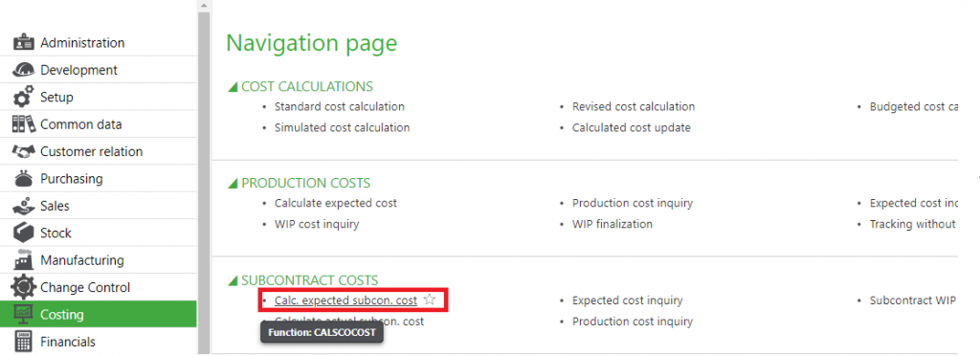
Task: Collapse the COST CALCULATIONS section
Action: tap(234, 87)
